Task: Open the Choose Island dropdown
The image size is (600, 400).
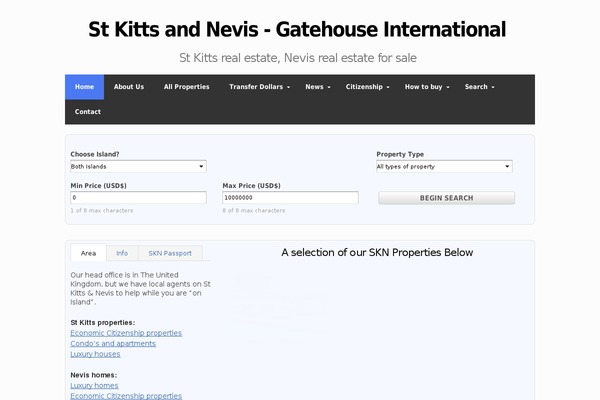Action: [139, 167]
